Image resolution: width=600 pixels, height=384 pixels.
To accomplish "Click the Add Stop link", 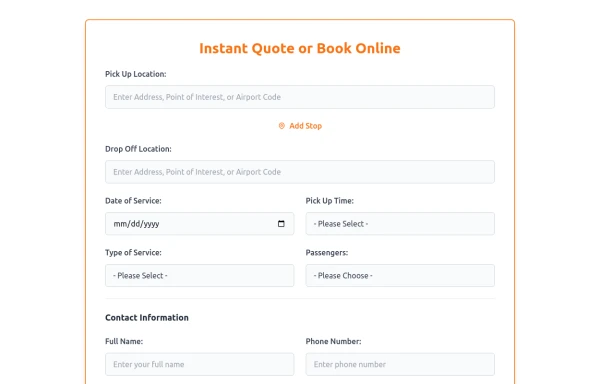I will point(300,126).
